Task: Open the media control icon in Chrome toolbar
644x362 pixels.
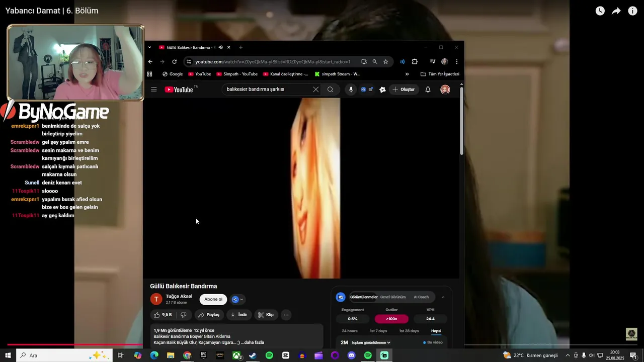Action: click(432, 61)
